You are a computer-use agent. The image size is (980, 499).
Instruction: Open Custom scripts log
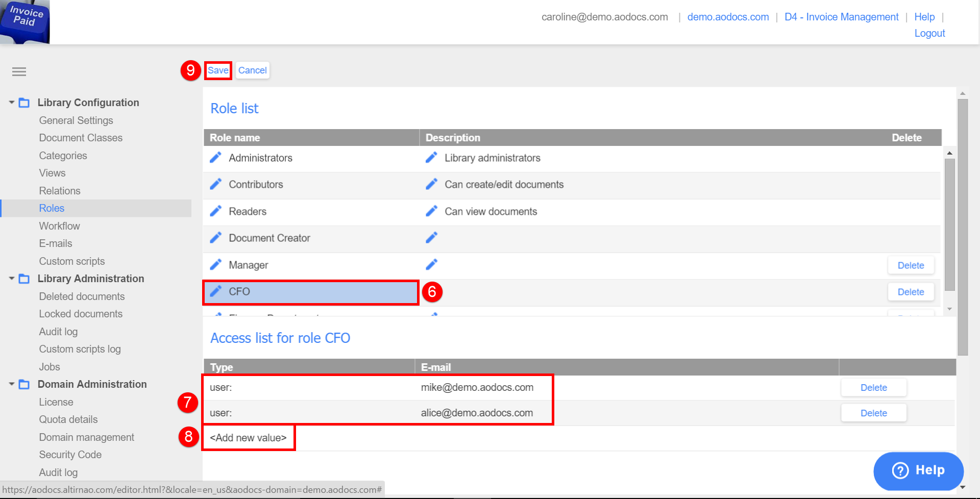coord(80,349)
